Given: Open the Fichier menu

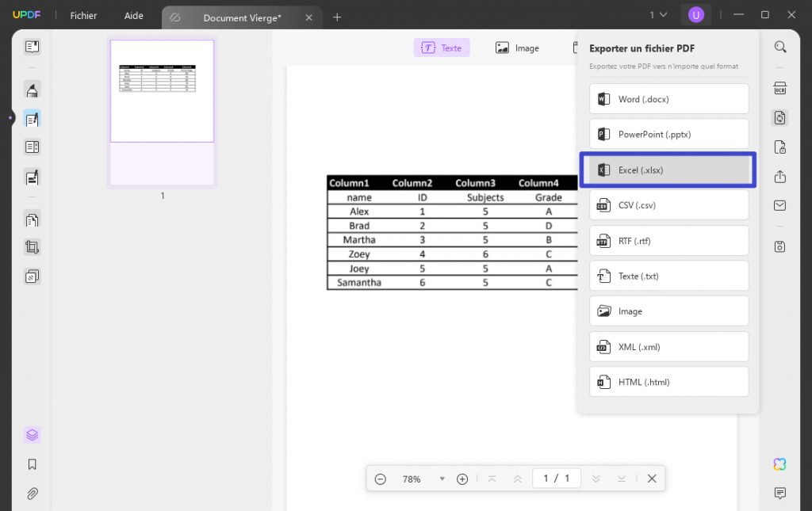Looking at the screenshot, I should pyautogui.click(x=82, y=15).
